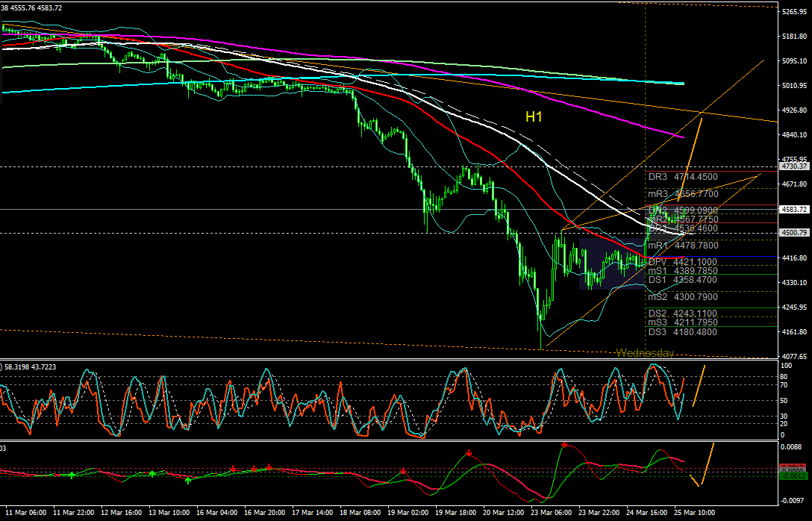Click the -0.0097 indicator scale value
The width and height of the screenshot is (812, 521).
[793, 500]
